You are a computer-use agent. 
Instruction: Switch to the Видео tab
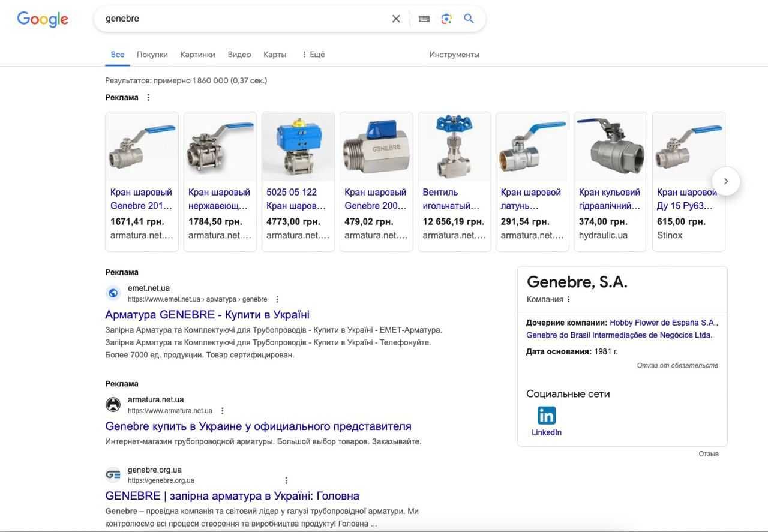coord(239,54)
